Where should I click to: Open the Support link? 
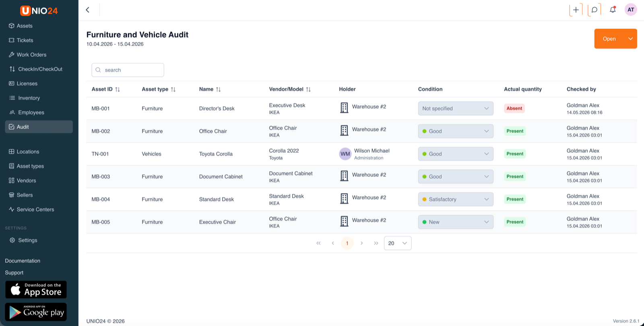[14, 273]
